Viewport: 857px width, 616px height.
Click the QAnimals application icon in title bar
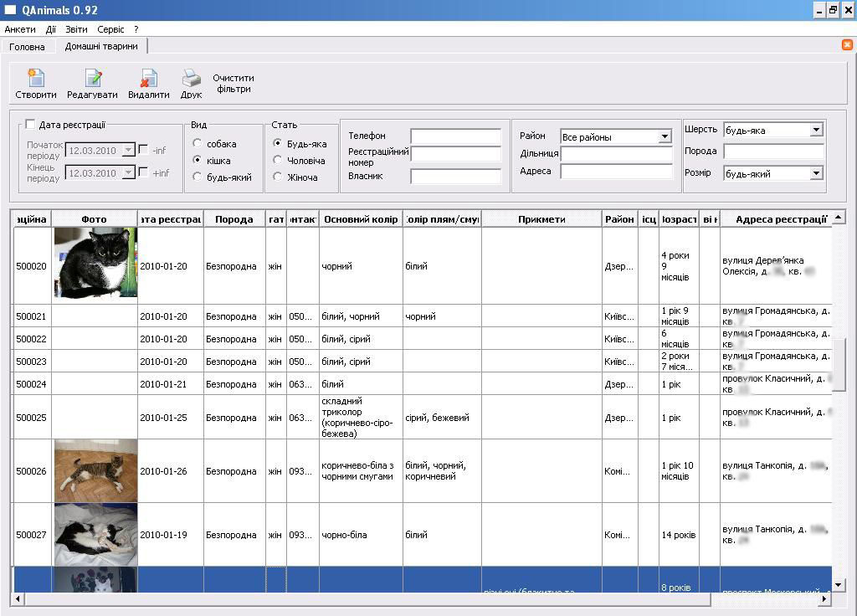tap(10, 10)
